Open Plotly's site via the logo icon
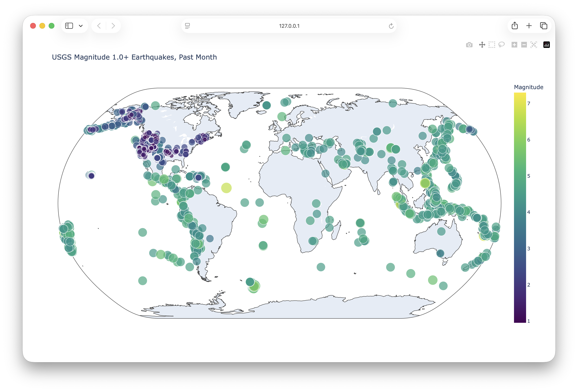This screenshot has height=392, width=578. (x=546, y=45)
